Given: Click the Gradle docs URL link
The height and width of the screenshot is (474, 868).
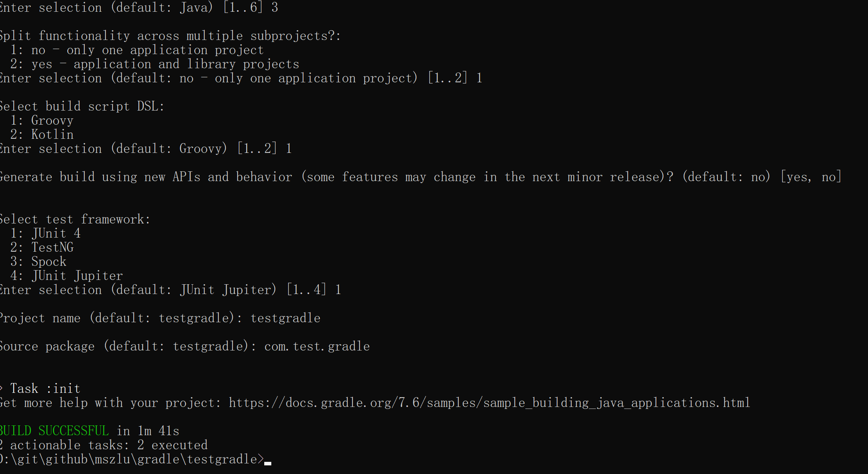Looking at the screenshot, I should pos(489,403).
